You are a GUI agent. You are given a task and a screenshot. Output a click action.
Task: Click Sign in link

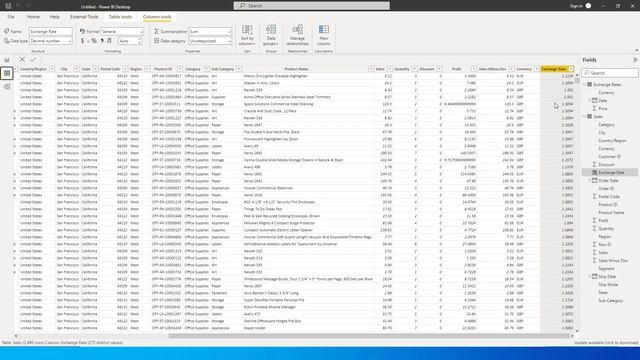coord(576,6)
